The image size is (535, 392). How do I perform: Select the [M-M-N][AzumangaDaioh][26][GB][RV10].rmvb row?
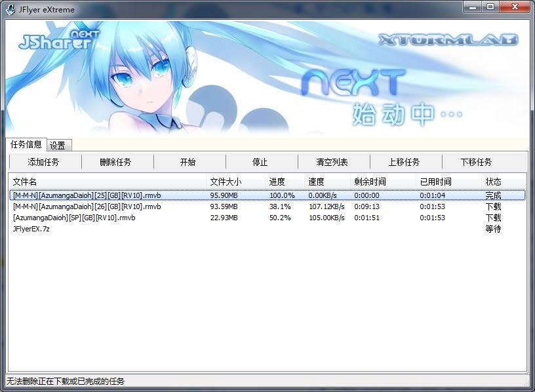[x=267, y=206]
